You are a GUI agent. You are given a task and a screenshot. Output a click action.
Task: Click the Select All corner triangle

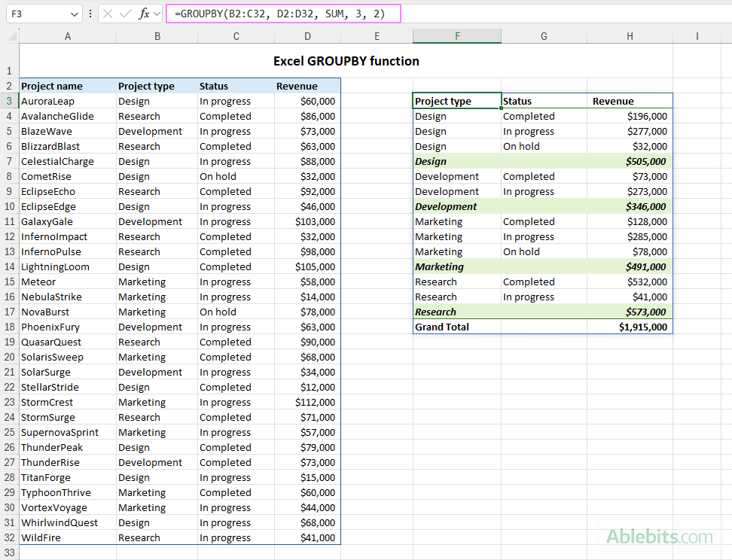10,36
